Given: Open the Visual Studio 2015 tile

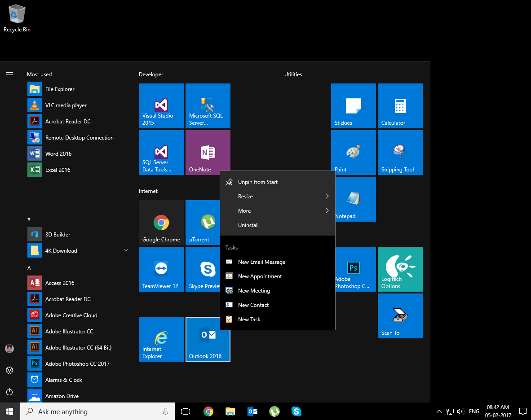Looking at the screenshot, I should click(x=161, y=106).
